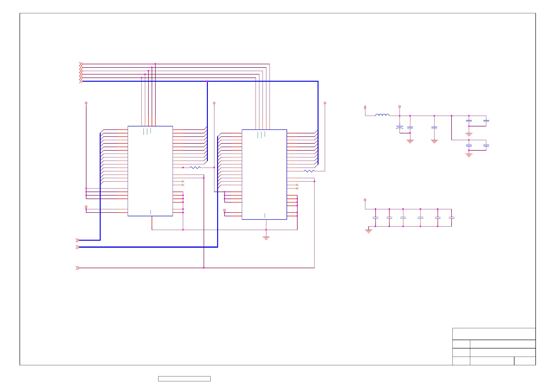Click the small bottom-right title block cell
This screenshot has width=555, height=392.
pyautogui.click(x=524, y=361)
